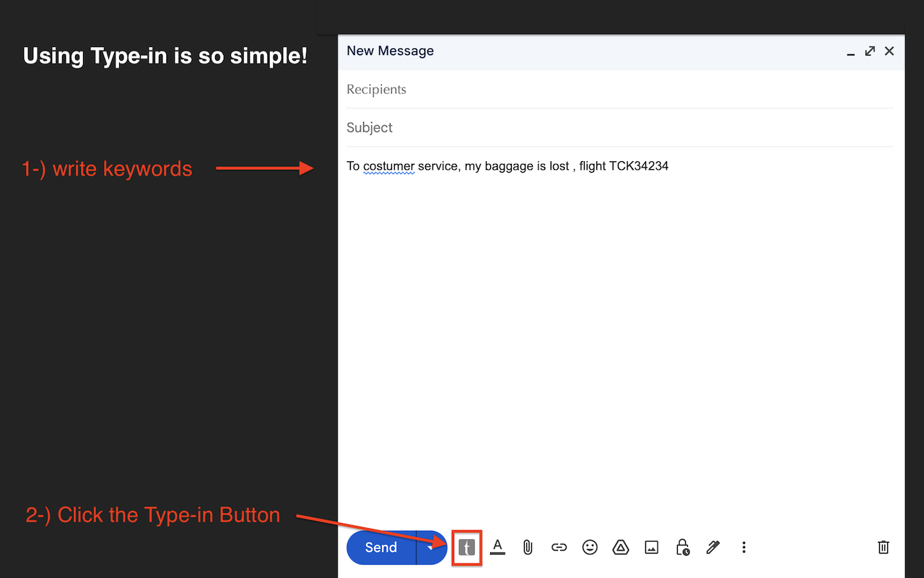This screenshot has height=578, width=924.
Task: Insert your signature
Action: [713, 548]
